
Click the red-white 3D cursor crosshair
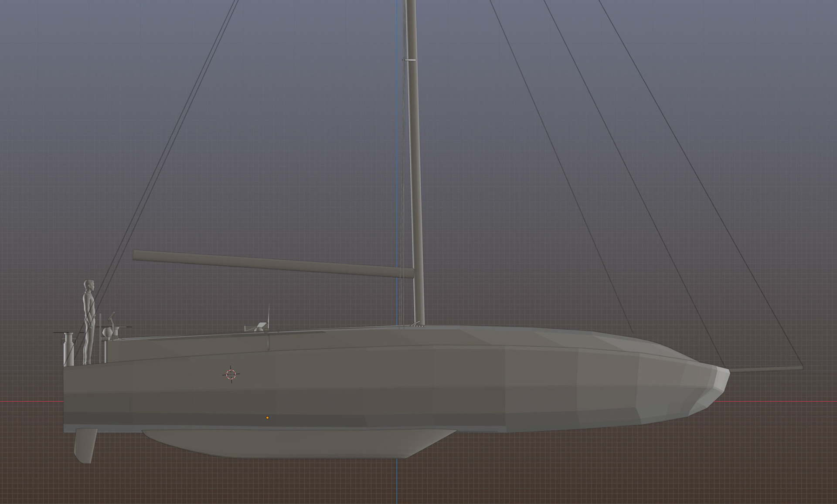tap(231, 374)
